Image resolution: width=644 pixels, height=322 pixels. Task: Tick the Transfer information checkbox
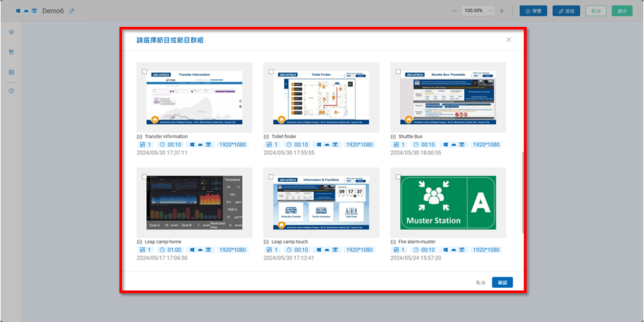click(145, 71)
